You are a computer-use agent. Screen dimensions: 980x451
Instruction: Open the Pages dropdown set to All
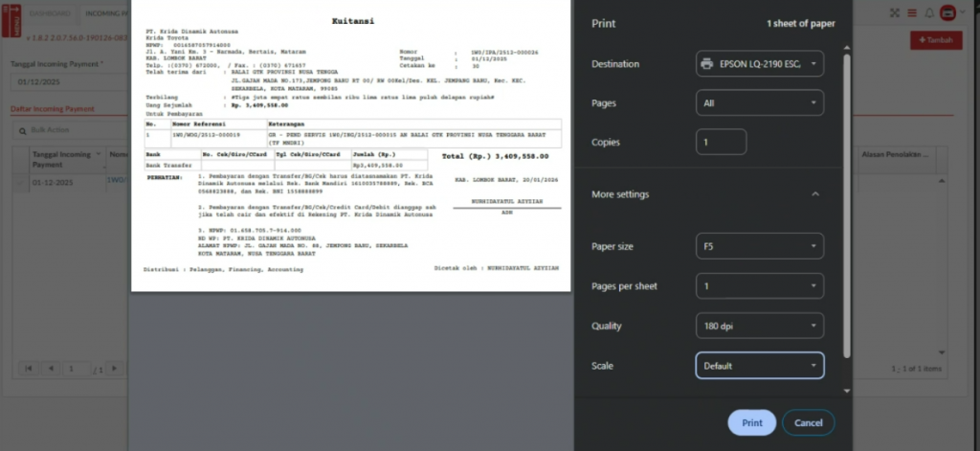click(x=759, y=102)
